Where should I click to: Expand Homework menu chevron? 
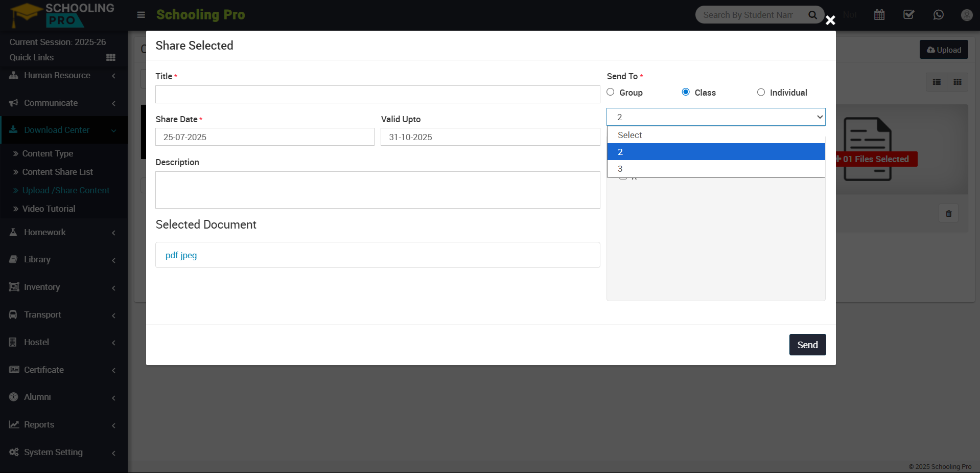pyautogui.click(x=113, y=233)
